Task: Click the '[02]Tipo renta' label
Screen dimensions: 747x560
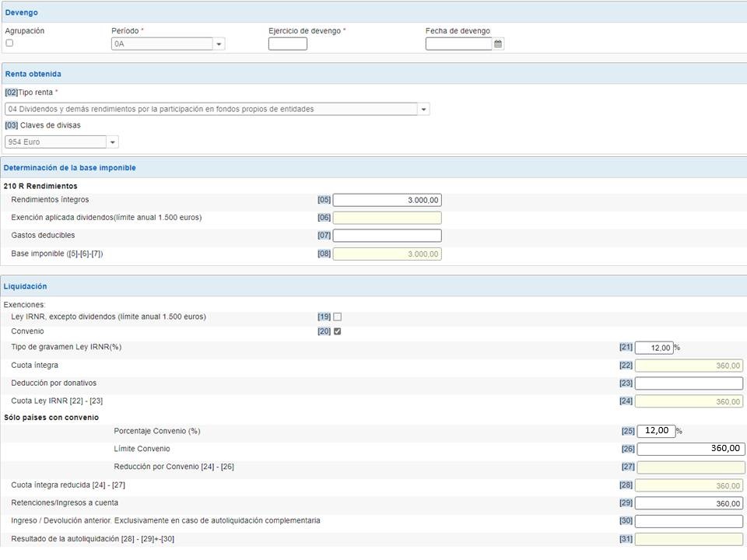Action: pos(31,93)
